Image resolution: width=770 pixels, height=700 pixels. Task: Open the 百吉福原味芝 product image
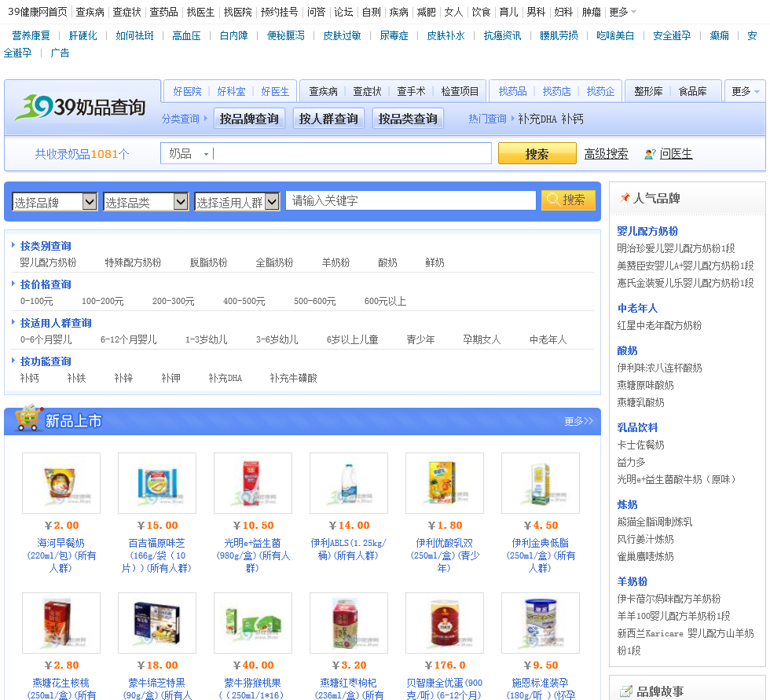click(x=157, y=483)
